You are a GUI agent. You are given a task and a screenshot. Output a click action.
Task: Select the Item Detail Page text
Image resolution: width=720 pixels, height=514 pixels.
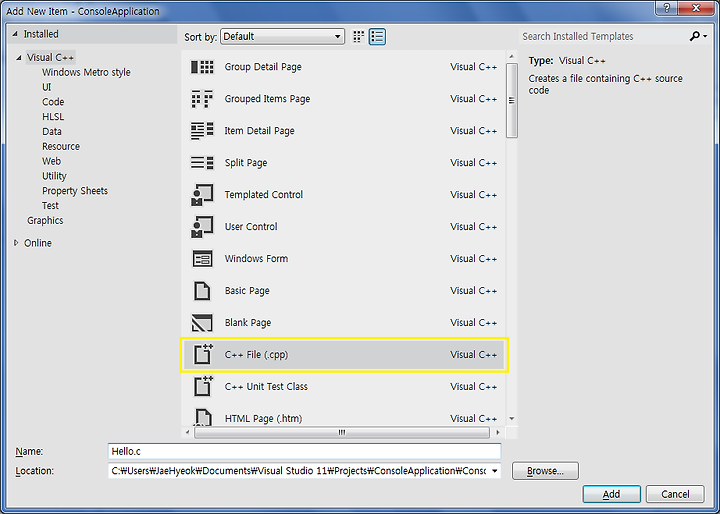coord(259,131)
